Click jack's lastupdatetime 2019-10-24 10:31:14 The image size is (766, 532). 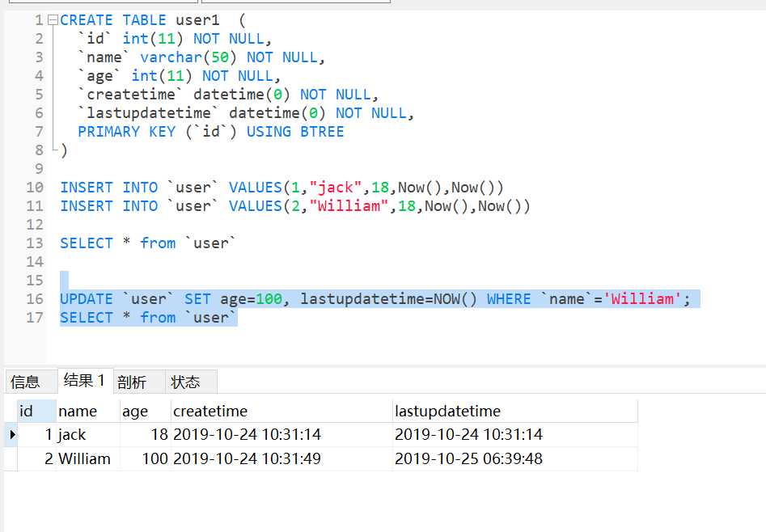click(x=515, y=434)
